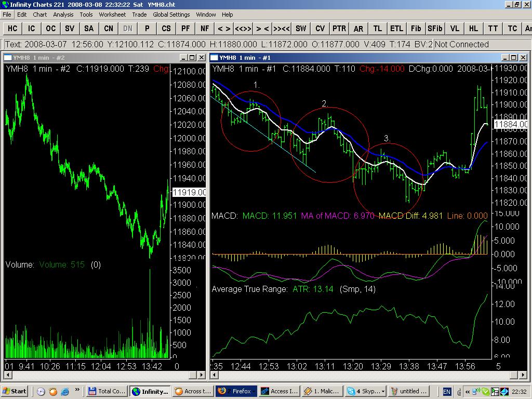Switch to the Skype taskbar item
Image resolution: width=532 pixels, height=399 pixels.
[366, 391]
